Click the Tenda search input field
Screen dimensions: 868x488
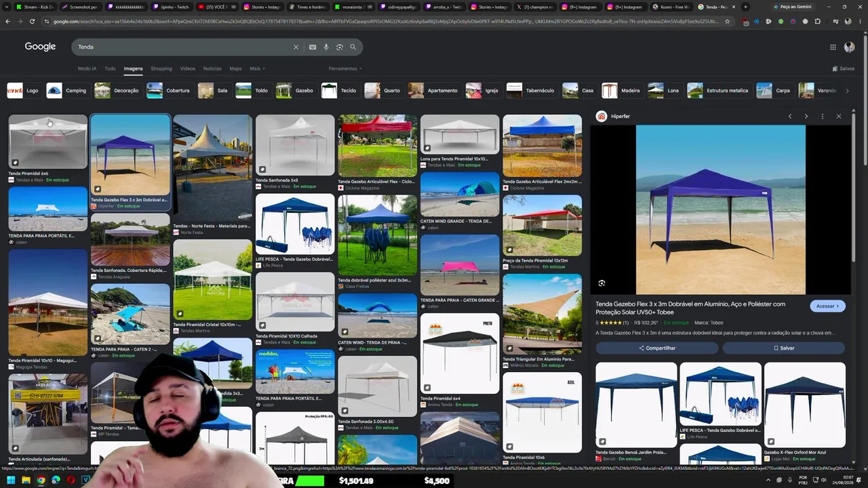click(183, 47)
